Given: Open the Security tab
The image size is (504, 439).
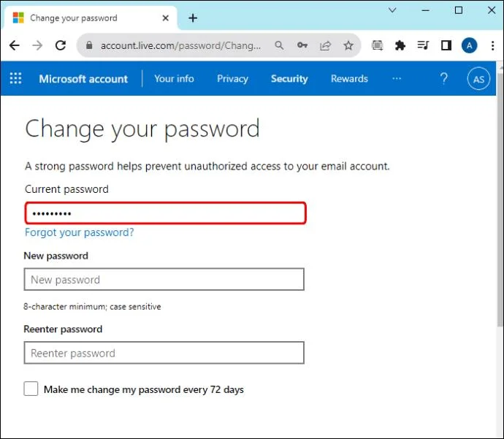Looking at the screenshot, I should pyautogui.click(x=289, y=78).
